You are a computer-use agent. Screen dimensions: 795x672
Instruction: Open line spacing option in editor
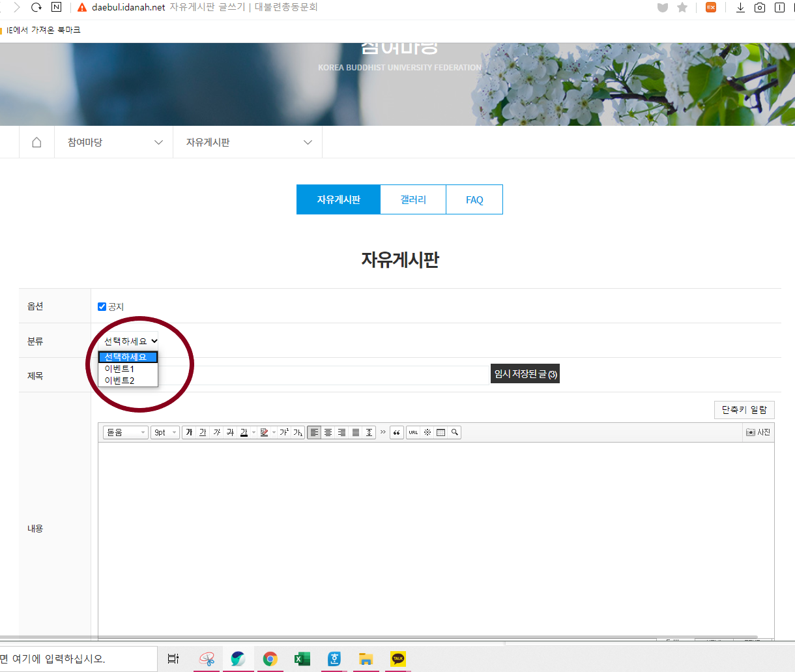click(369, 432)
